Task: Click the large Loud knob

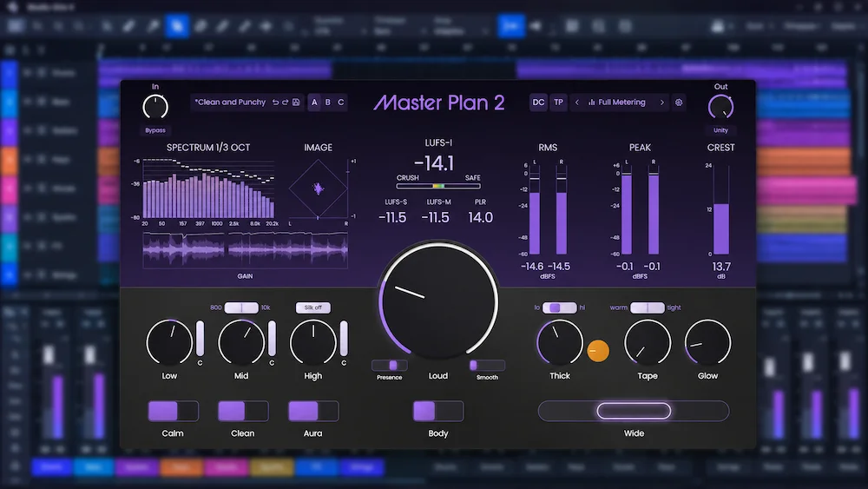Action: [x=438, y=301]
